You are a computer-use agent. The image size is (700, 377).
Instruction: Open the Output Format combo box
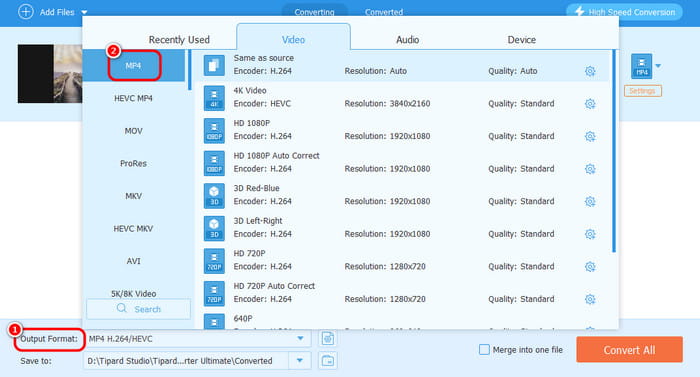pyautogui.click(x=197, y=339)
